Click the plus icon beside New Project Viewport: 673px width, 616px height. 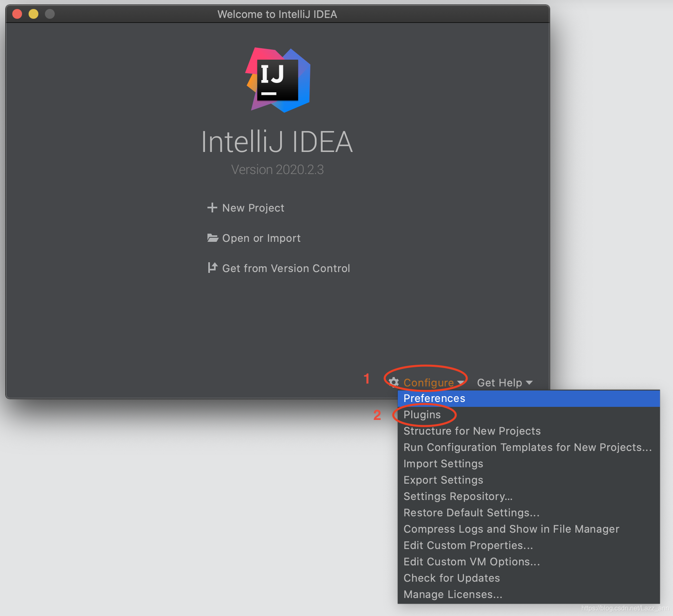click(212, 208)
